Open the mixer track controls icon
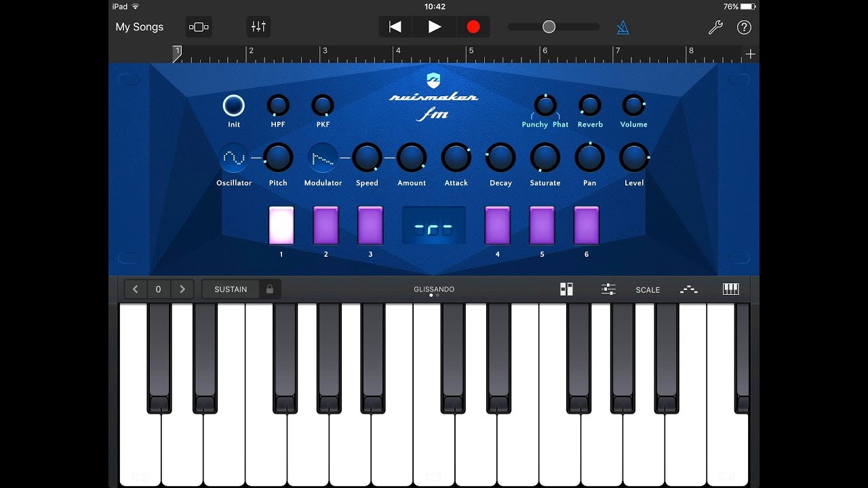The height and width of the screenshot is (488, 868). pyautogui.click(x=258, y=27)
